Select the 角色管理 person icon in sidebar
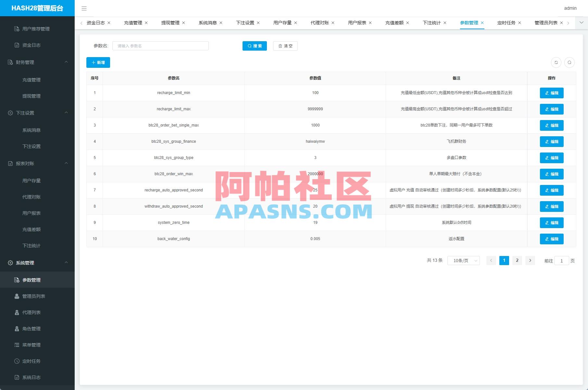Image resolution: width=588 pixels, height=390 pixels. point(17,328)
